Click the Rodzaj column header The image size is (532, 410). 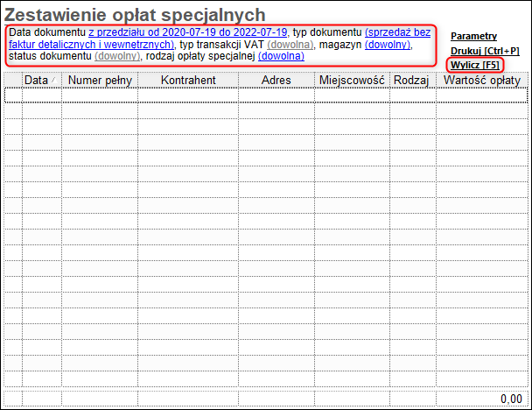coord(411,80)
